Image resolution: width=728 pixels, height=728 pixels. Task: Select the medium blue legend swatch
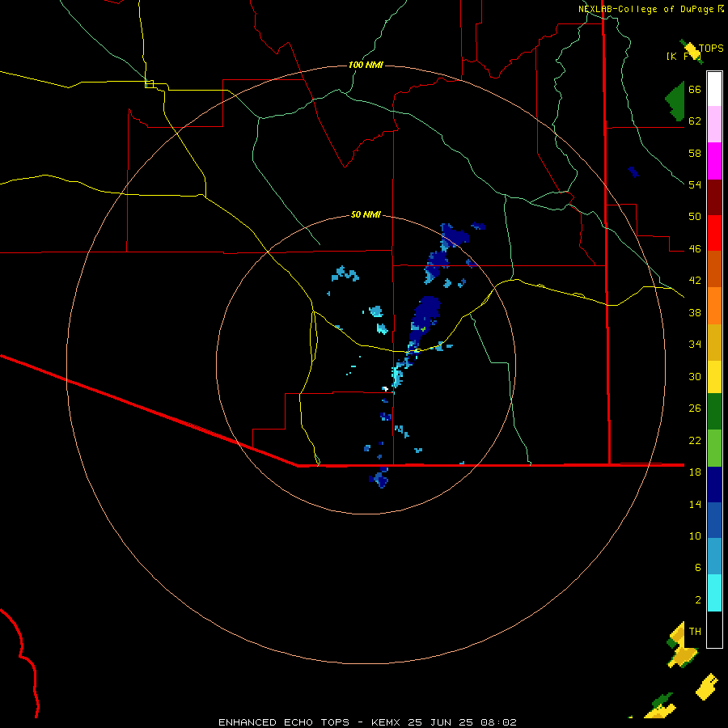pos(714,520)
